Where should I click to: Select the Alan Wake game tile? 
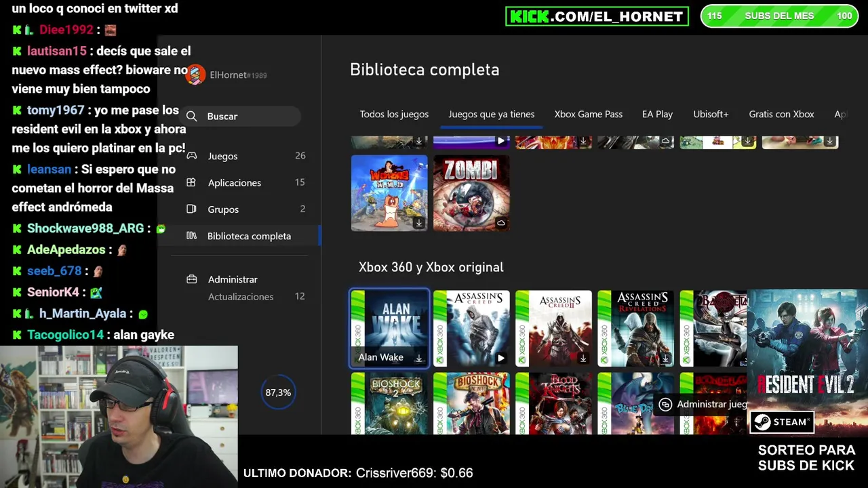389,329
